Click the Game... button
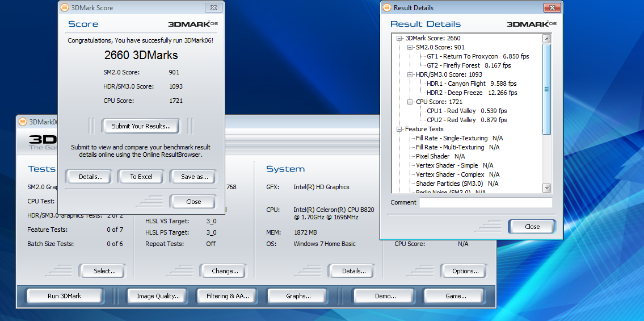The image size is (644, 321). [456, 296]
